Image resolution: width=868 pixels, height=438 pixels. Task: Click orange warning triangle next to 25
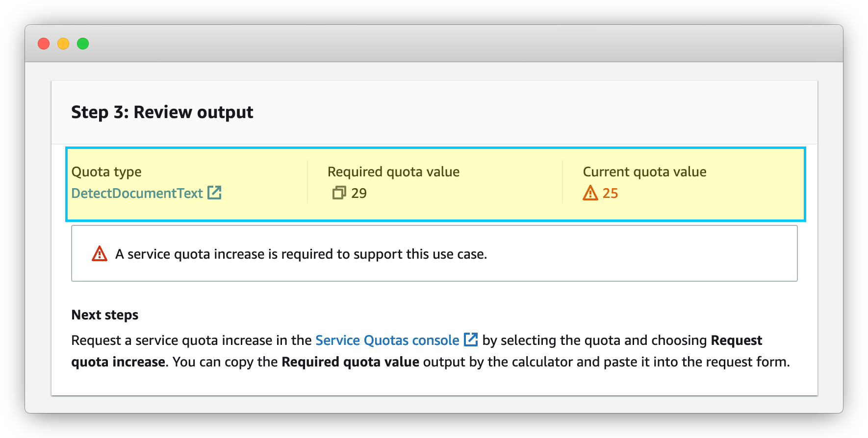click(590, 193)
